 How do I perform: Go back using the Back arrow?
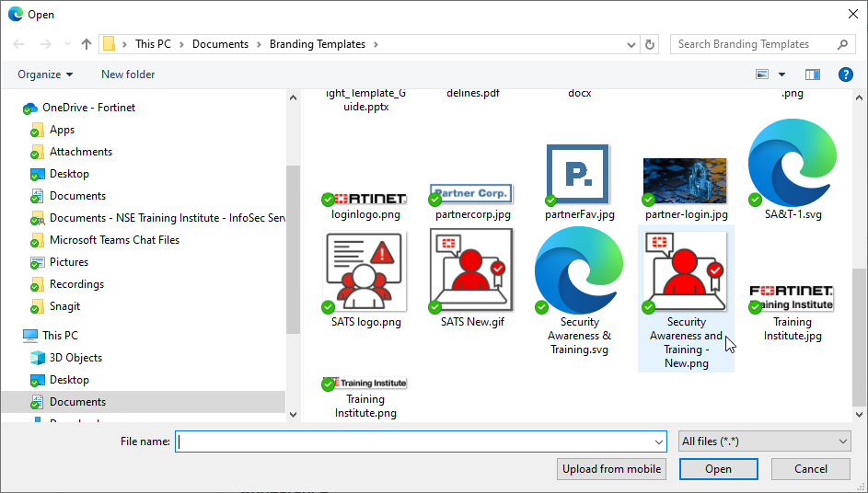tap(18, 44)
